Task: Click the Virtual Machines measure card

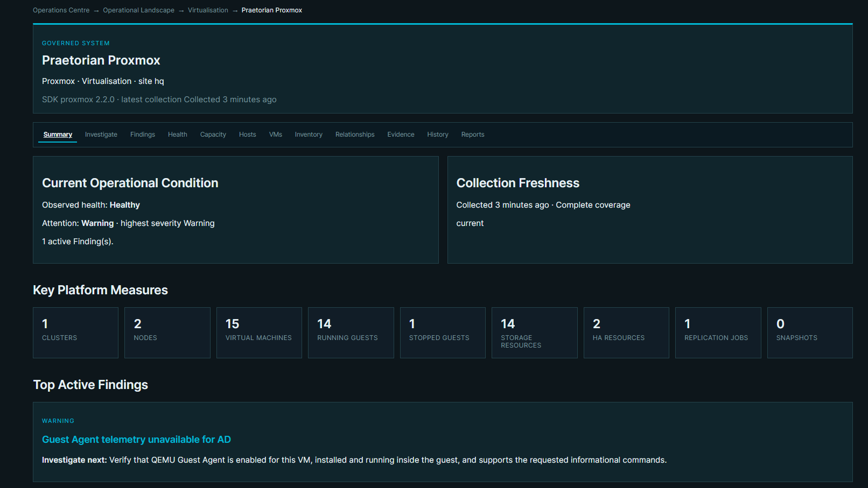Action: tap(259, 333)
